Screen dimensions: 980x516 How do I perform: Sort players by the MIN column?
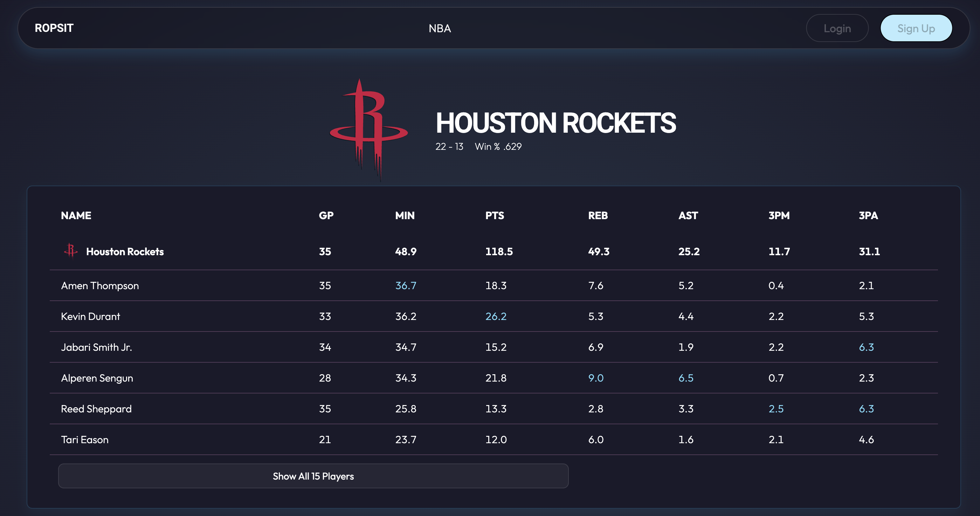[405, 215]
